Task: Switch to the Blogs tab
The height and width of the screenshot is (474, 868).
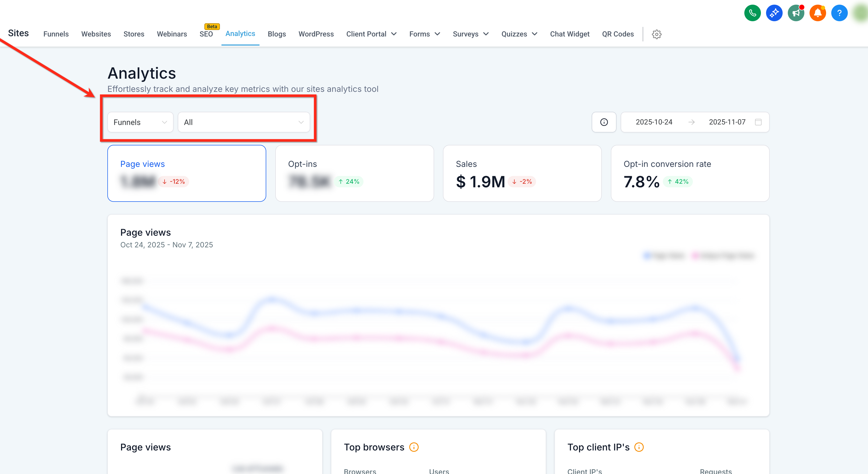Action: pyautogui.click(x=277, y=34)
